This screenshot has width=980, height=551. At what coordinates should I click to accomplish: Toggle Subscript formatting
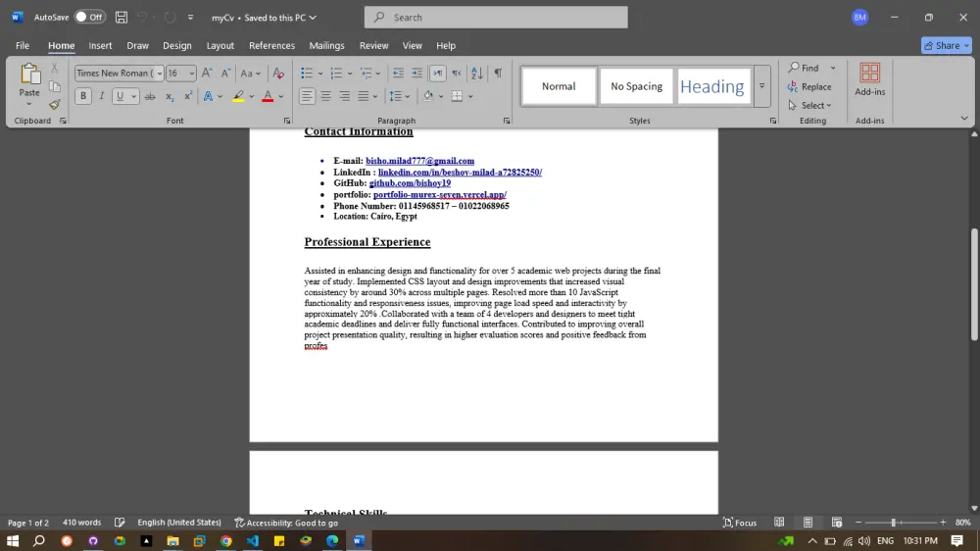tap(170, 96)
